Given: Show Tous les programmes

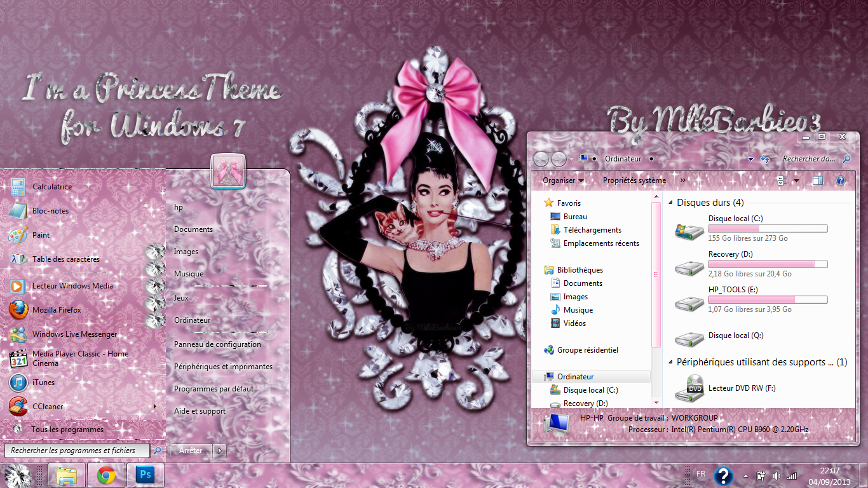Looking at the screenshot, I should pos(67,430).
